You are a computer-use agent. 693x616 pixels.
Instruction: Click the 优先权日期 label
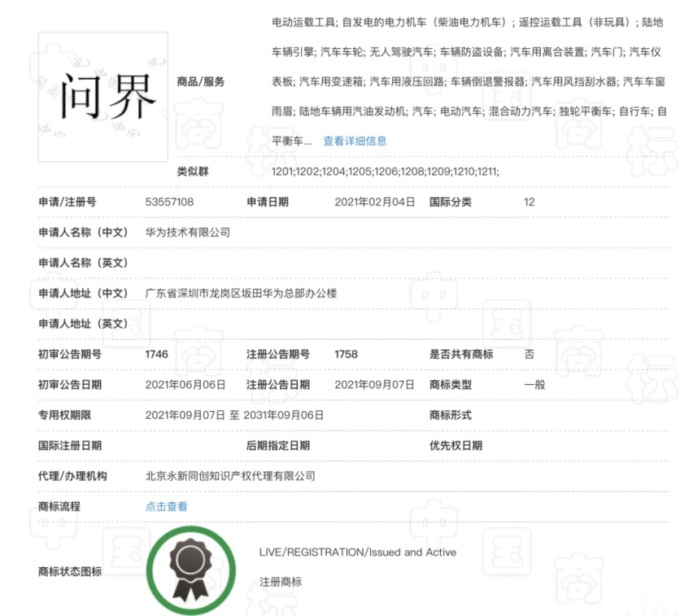click(455, 446)
